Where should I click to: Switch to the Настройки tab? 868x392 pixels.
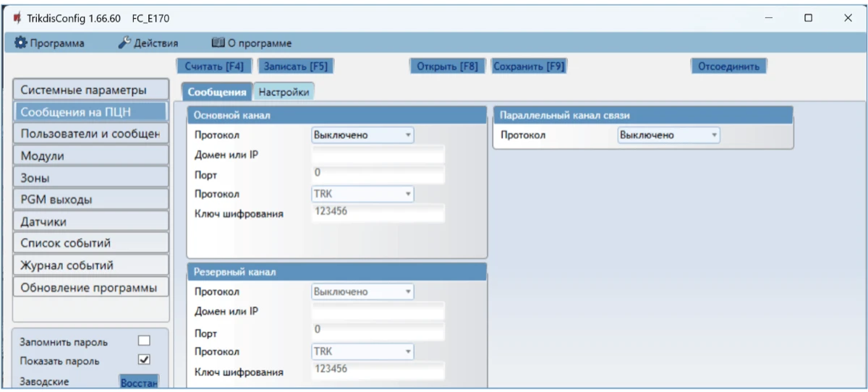tap(284, 93)
